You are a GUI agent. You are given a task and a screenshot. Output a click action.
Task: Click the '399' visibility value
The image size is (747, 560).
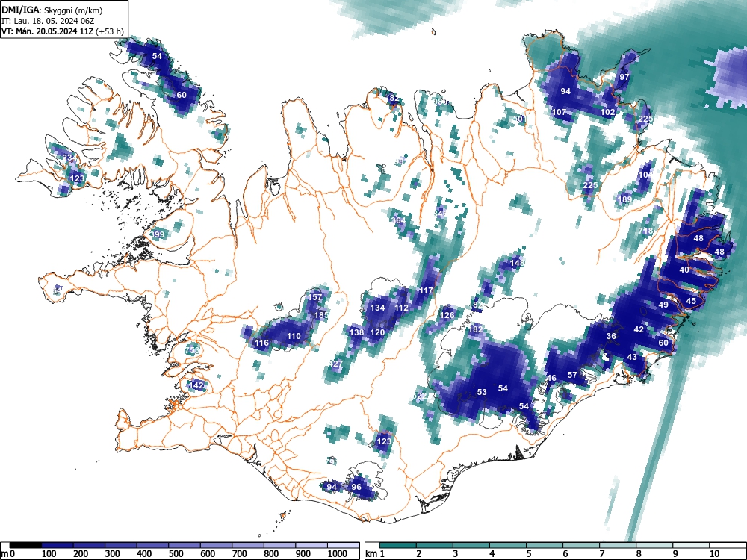[158, 234]
